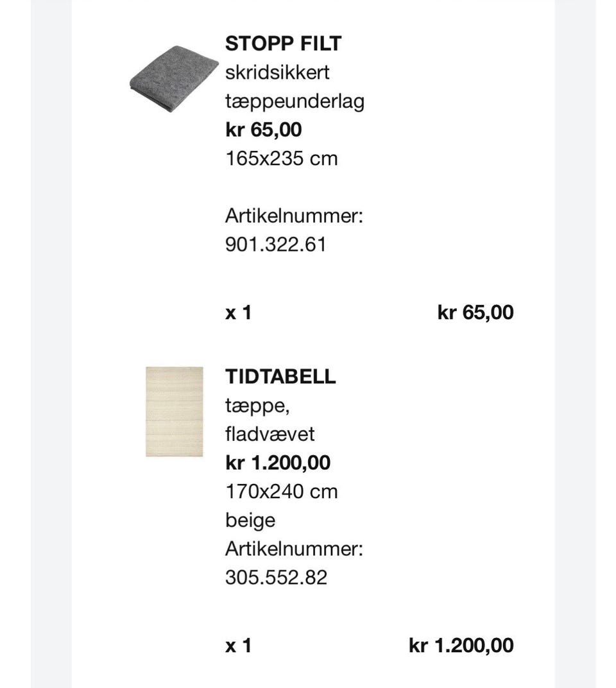Click the TIDTABELL product title
Image resolution: width=616 pixels, height=688 pixels.
[280, 377]
